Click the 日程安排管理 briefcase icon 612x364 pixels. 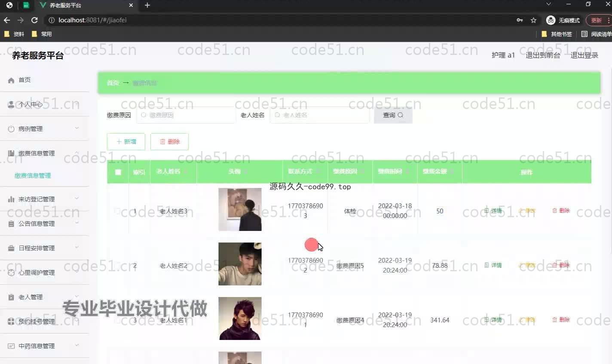pos(11,248)
